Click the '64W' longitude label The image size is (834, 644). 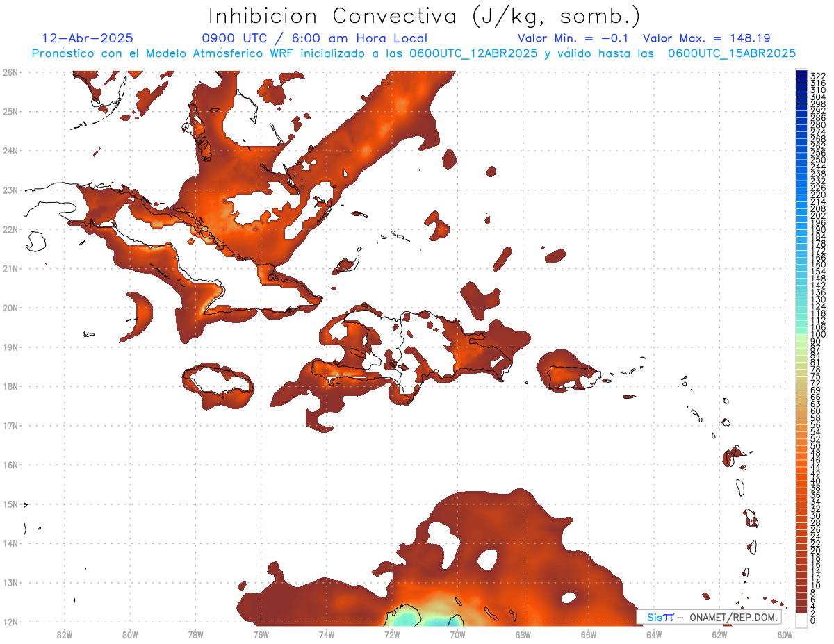653,634
